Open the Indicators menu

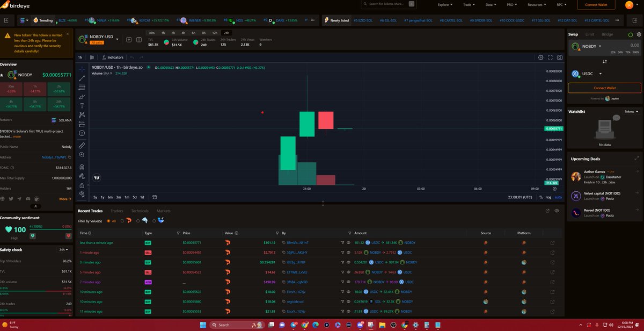[x=112, y=57]
